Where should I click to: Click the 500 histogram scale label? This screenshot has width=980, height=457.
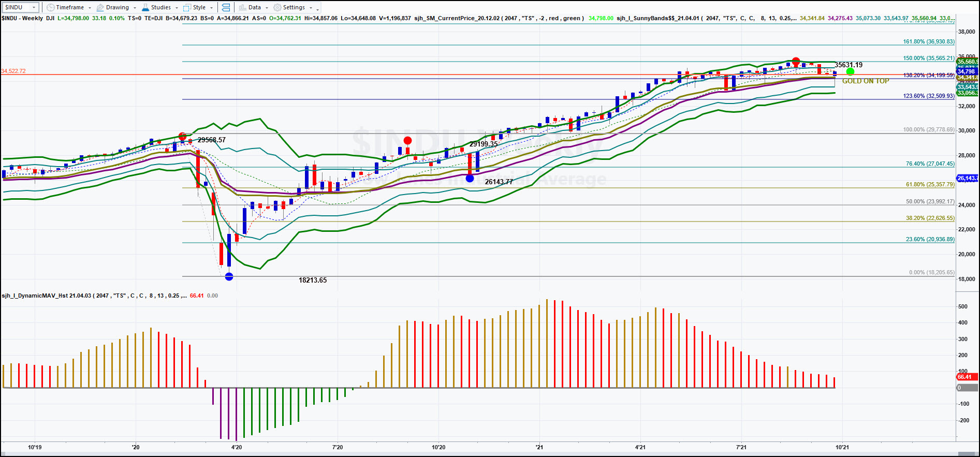tap(963, 306)
